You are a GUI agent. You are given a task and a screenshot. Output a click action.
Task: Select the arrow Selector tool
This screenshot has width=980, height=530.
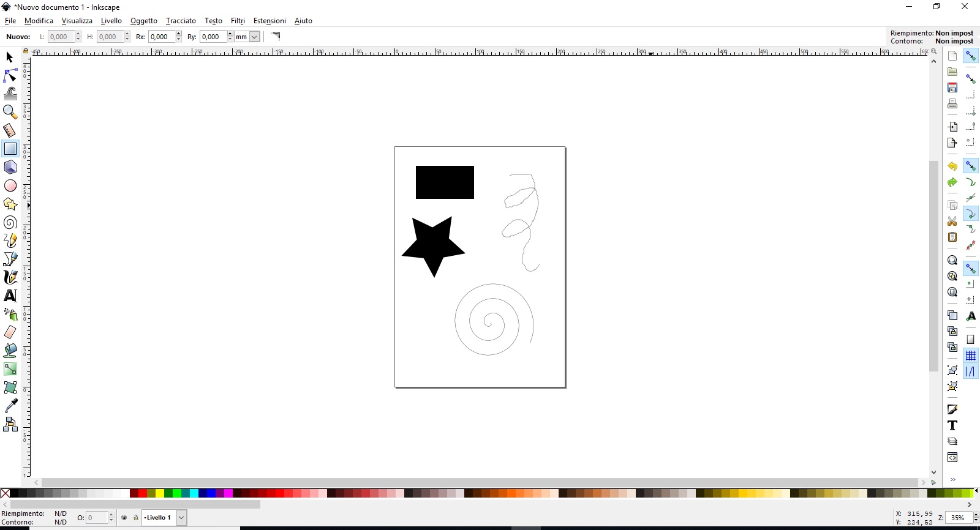tap(10, 57)
